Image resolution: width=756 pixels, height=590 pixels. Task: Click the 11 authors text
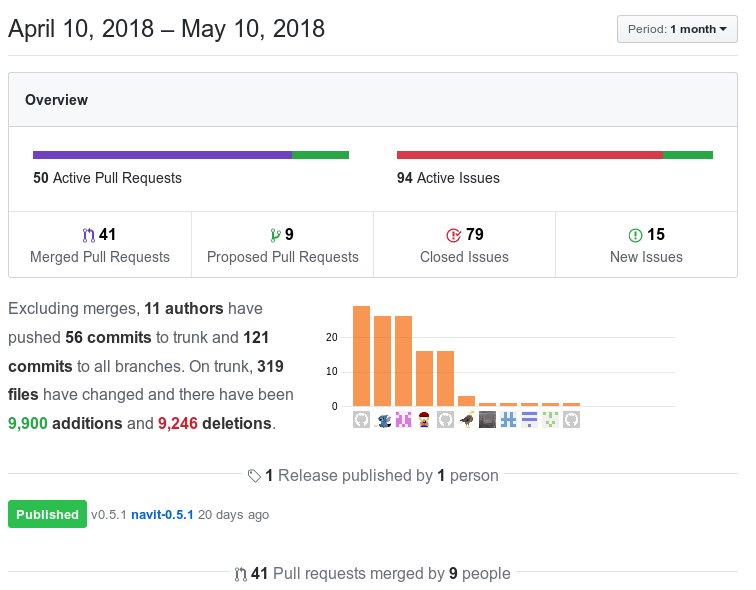pos(184,308)
